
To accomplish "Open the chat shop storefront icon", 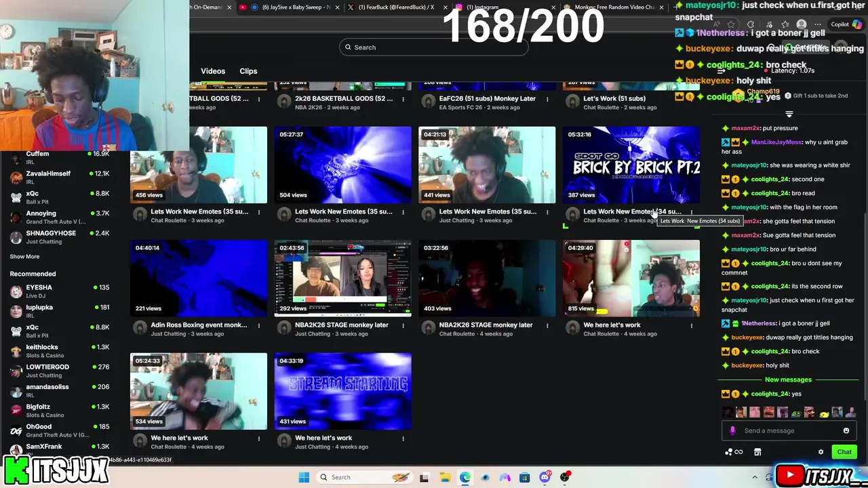I will [757, 452].
